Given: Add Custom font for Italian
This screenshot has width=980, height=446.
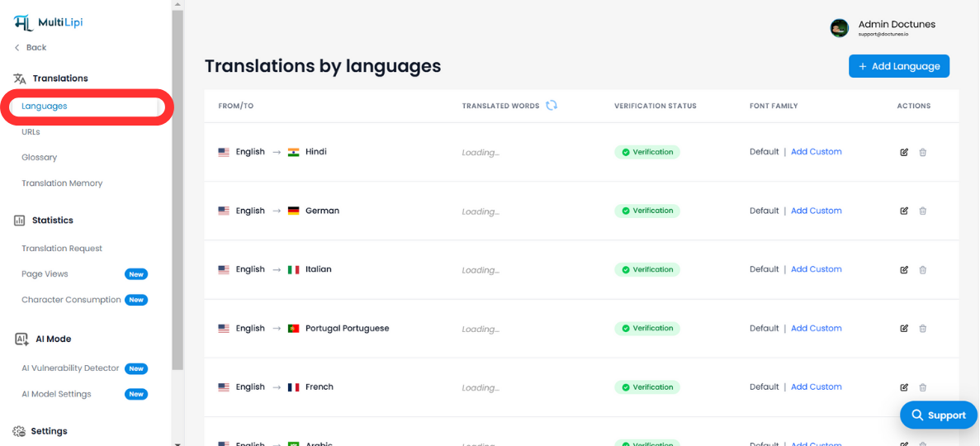Looking at the screenshot, I should click(x=817, y=269).
